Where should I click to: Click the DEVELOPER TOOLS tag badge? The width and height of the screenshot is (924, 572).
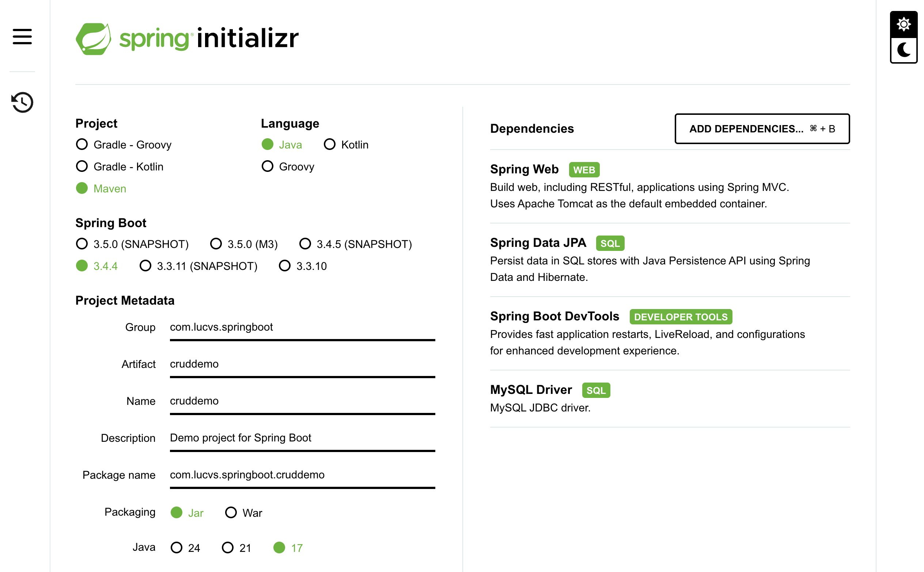680,317
